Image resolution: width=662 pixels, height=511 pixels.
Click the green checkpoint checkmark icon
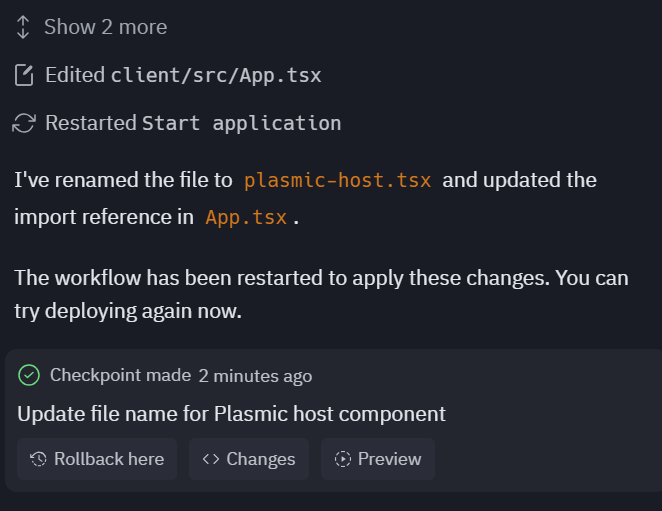[29, 376]
